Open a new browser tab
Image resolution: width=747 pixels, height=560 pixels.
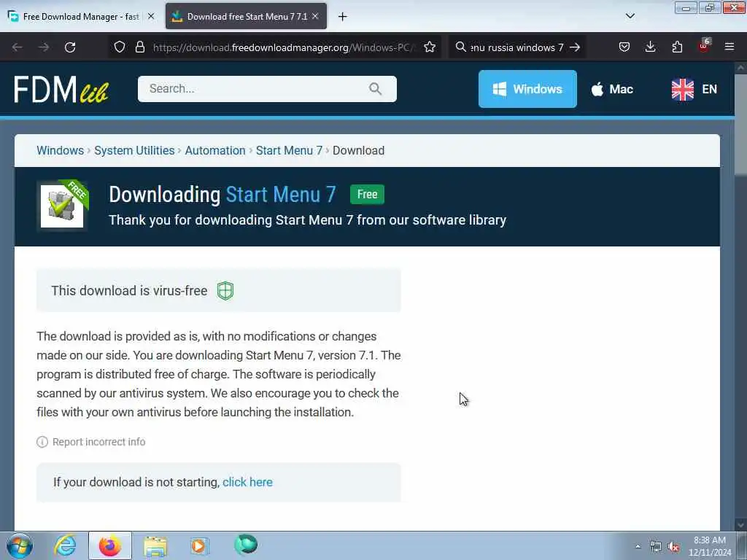(x=343, y=17)
